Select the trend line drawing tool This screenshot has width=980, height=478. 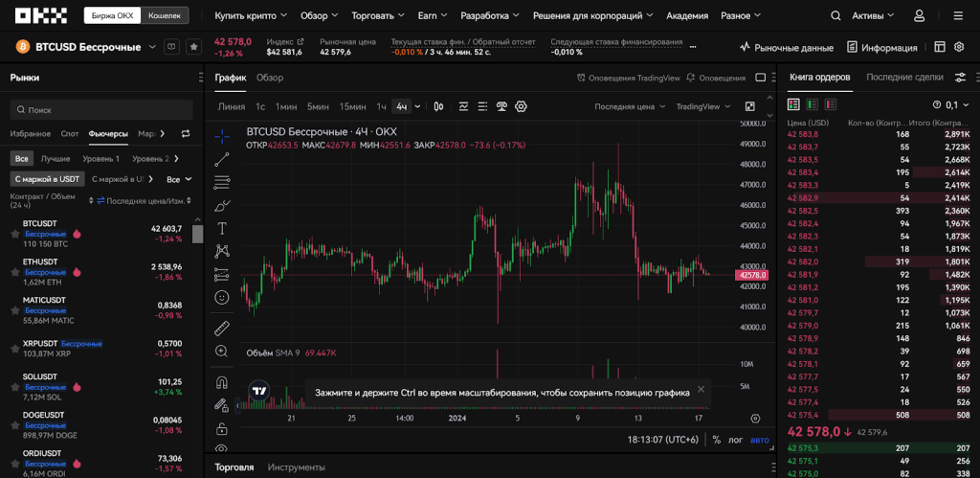point(222,159)
